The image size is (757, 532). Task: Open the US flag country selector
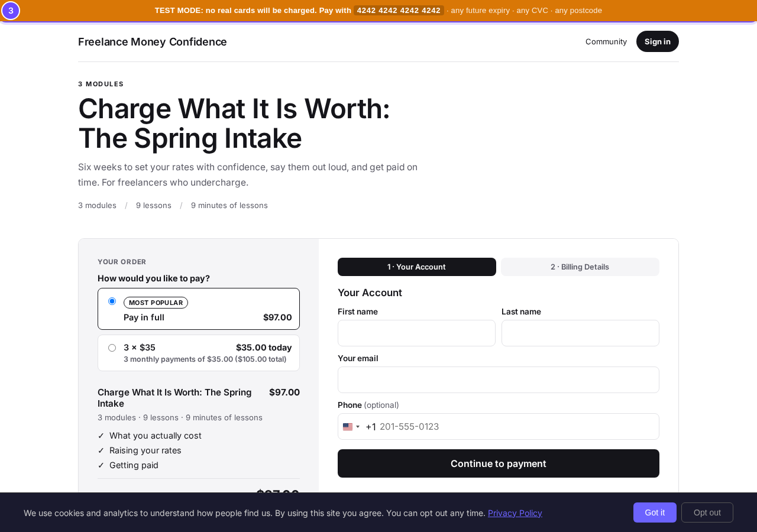[x=351, y=427]
